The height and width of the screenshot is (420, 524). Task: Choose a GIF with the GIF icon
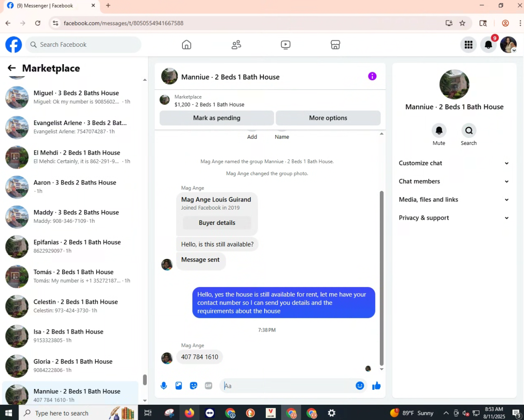tap(208, 386)
